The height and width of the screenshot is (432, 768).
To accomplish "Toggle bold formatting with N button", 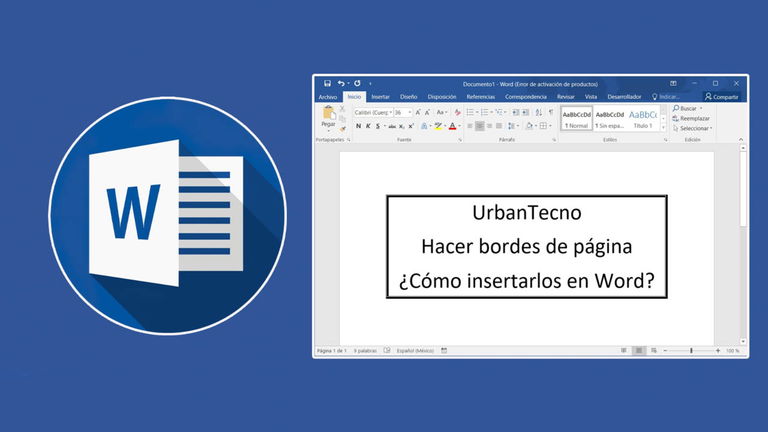I will pyautogui.click(x=358, y=127).
